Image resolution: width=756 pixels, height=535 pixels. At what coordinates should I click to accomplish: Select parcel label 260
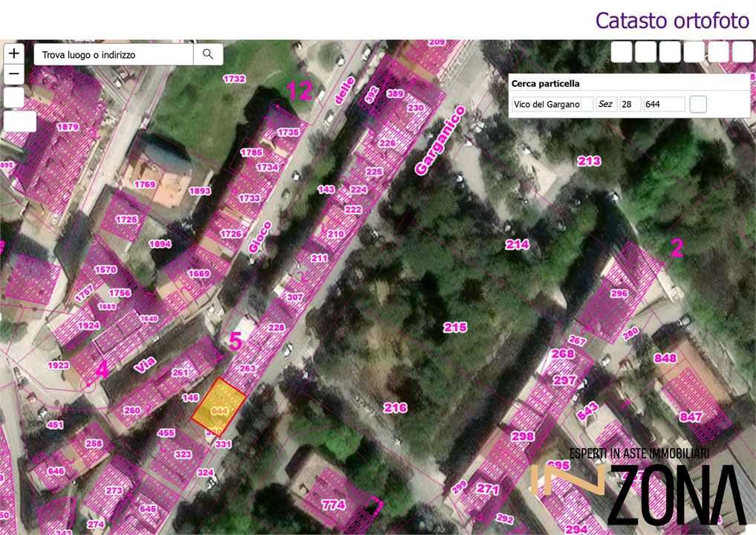[131, 410]
